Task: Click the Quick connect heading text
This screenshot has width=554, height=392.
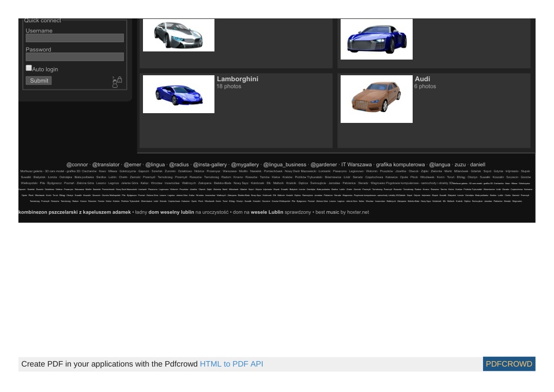Action: (x=42, y=21)
